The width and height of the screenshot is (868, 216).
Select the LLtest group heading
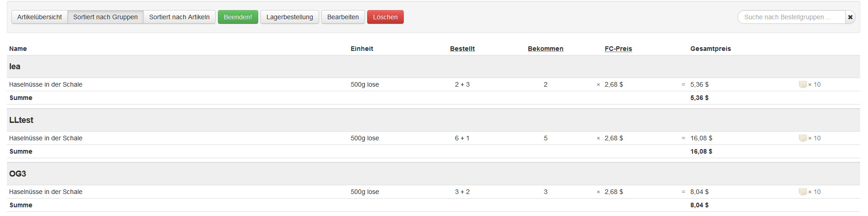[x=21, y=120]
